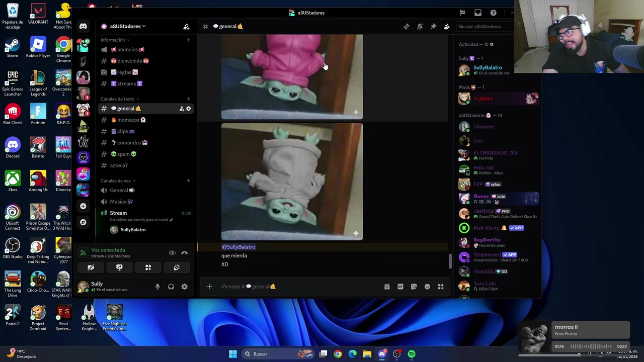
Task: Open the bienvenida channel
Action: (x=145, y=61)
